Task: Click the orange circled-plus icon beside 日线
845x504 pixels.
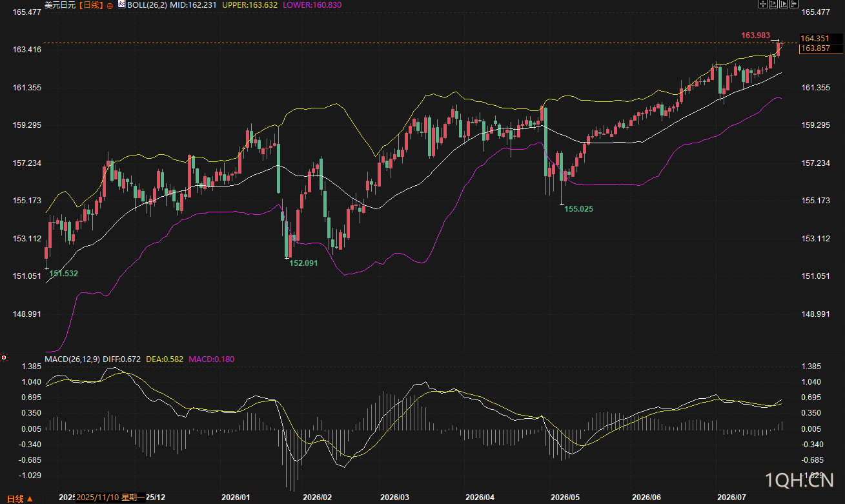Action: pyautogui.click(x=110, y=5)
